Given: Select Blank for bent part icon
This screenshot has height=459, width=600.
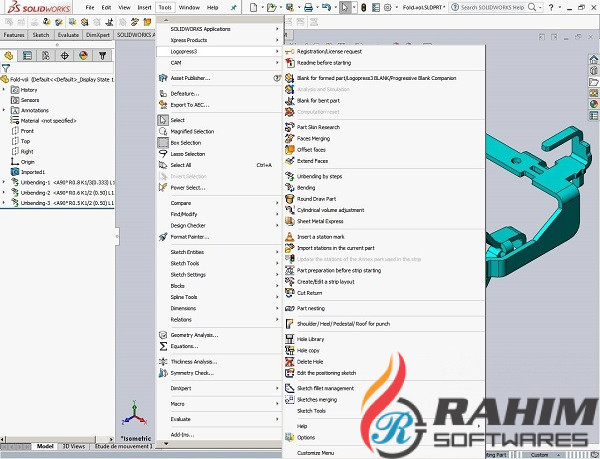Looking at the screenshot, I should click(x=290, y=101).
